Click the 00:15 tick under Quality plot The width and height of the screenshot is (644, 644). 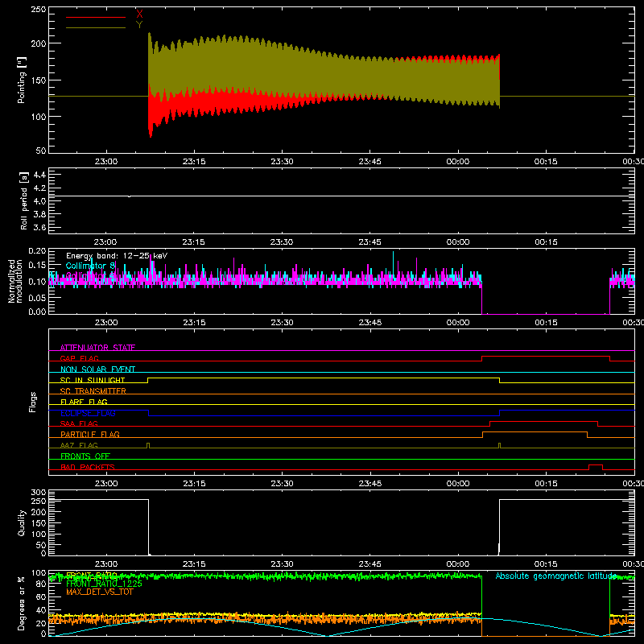point(546,564)
